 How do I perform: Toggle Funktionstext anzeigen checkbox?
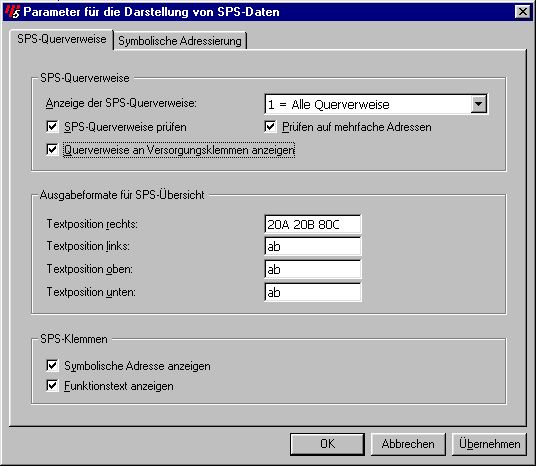(52, 386)
